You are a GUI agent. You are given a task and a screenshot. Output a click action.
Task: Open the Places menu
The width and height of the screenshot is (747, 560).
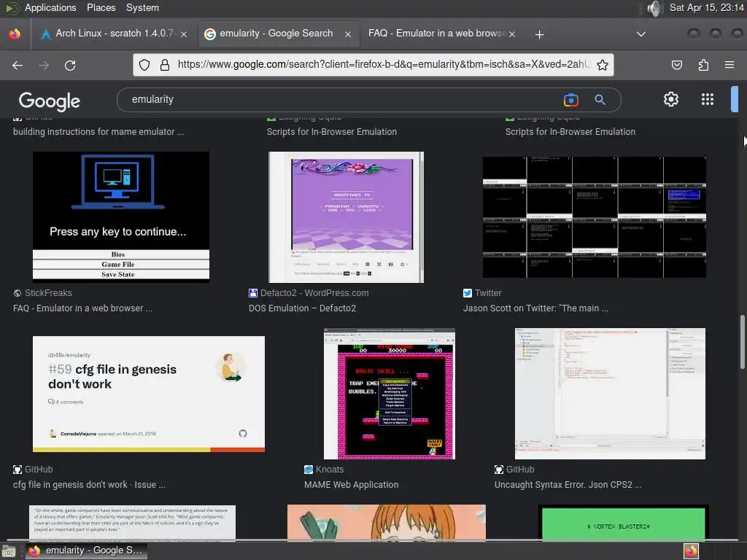point(101,7)
